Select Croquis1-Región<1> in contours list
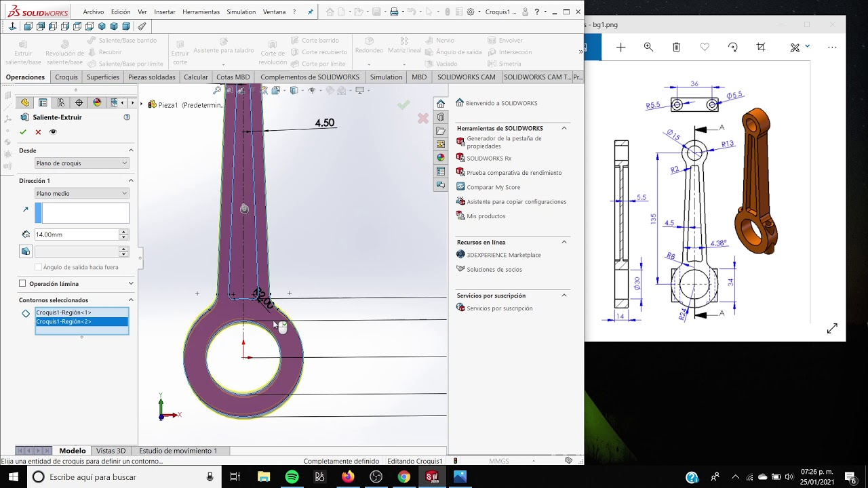This screenshot has height=488, width=868. (x=81, y=312)
